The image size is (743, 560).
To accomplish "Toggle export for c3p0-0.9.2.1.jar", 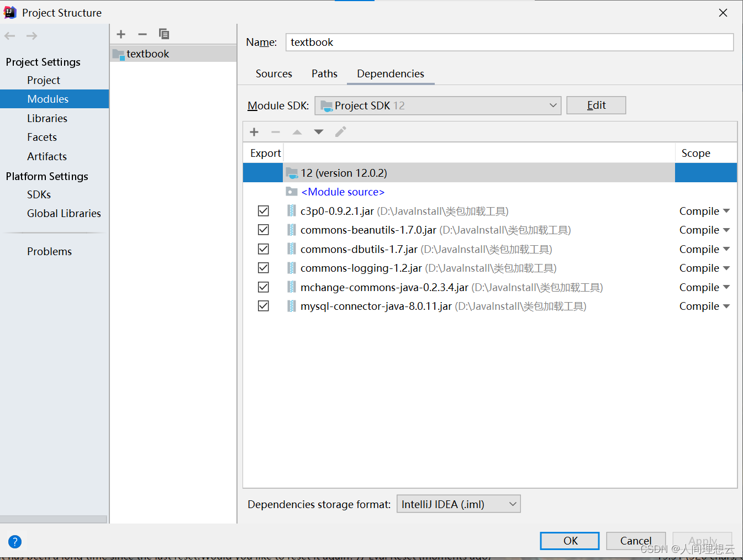I will coord(264,211).
